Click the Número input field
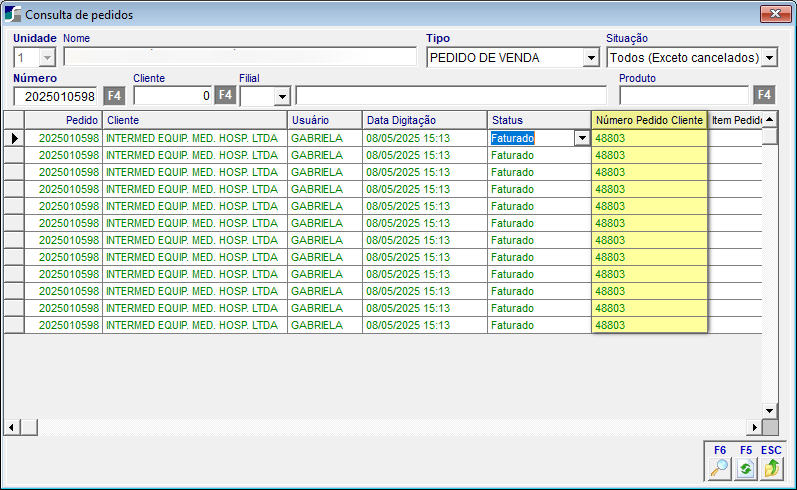Screen dimensions: 797x490 coord(56,96)
